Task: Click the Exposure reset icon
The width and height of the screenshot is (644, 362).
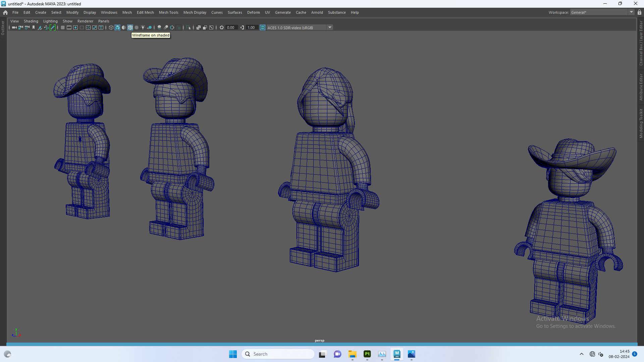Action: pos(222,27)
